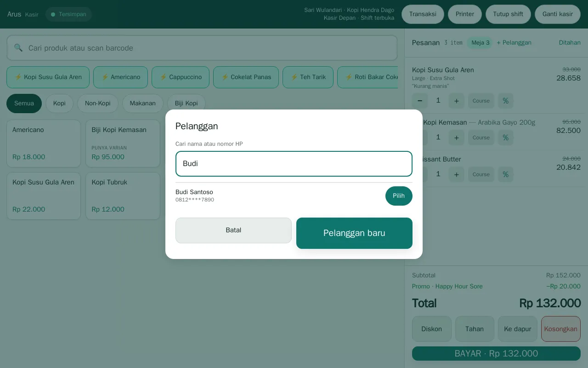Quick-add Teh Tarik shortcut
Screen dimensions: 588x368
[x=308, y=77]
